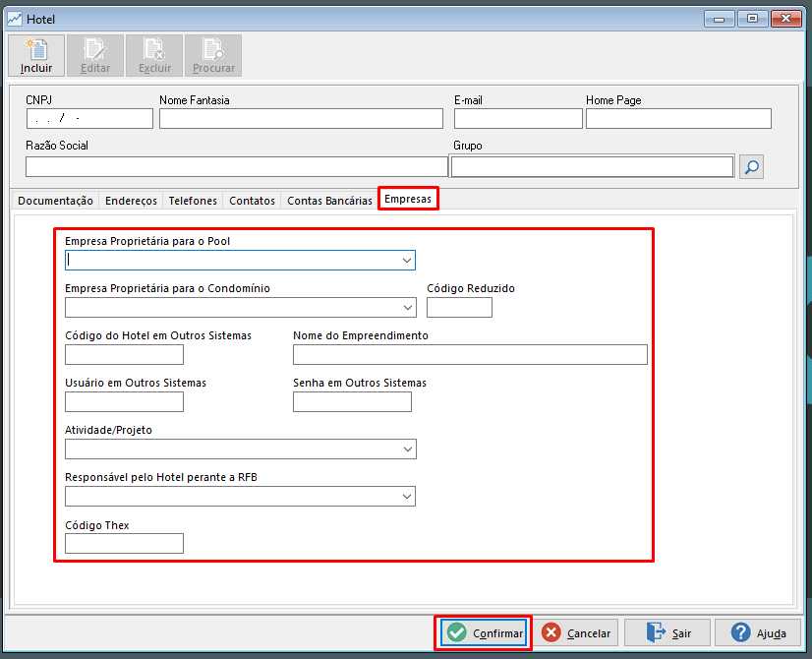Image resolution: width=812 pixels, height=659 pixels.
Task: Focus the CNPJ input field
Action: click(89, 119)
